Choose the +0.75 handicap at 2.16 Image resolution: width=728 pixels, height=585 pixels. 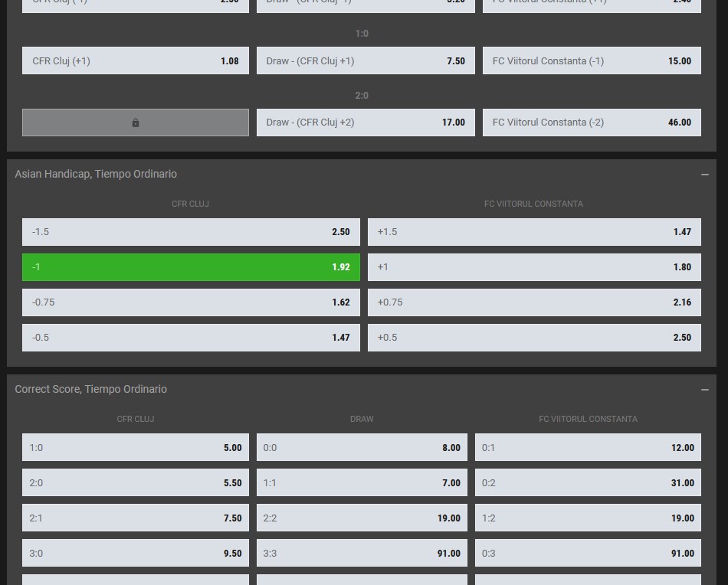coord(534,302)
